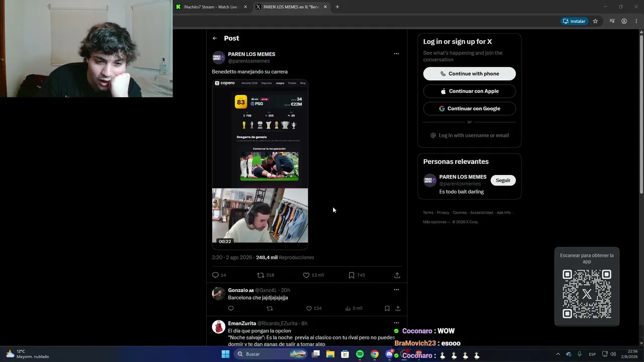Open the more options menu on the main post

pos(396,54)
